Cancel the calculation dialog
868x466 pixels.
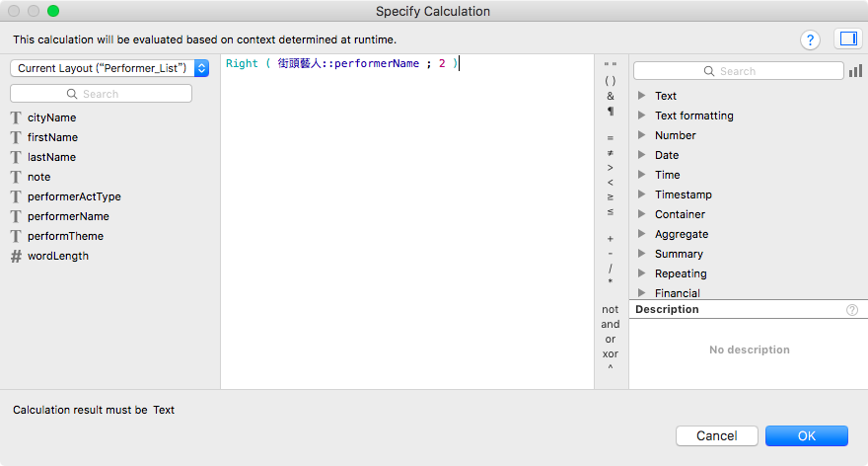pos(716,436)
